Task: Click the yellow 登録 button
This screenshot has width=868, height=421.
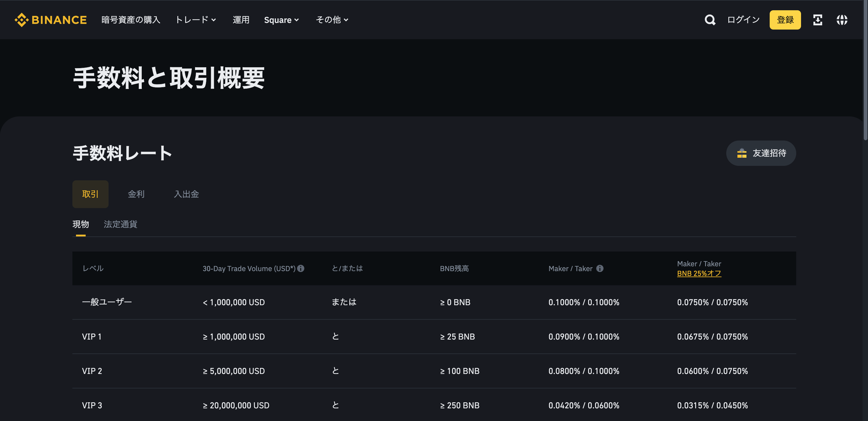Action: 785,20
